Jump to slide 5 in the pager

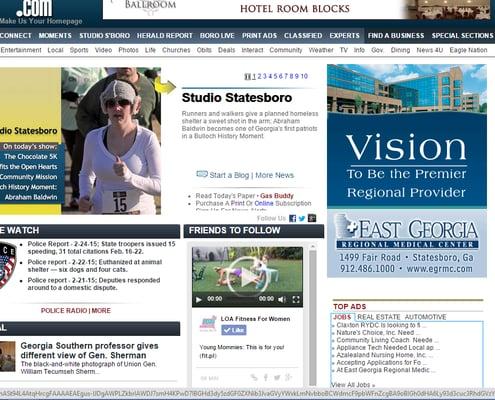point(275,76)
